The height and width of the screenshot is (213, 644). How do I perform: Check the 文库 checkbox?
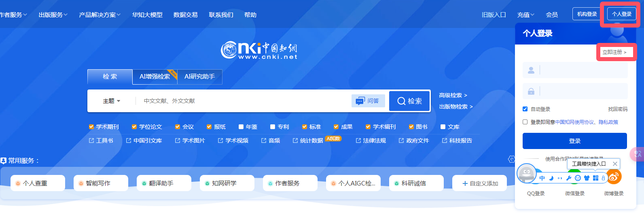(443, 127)
